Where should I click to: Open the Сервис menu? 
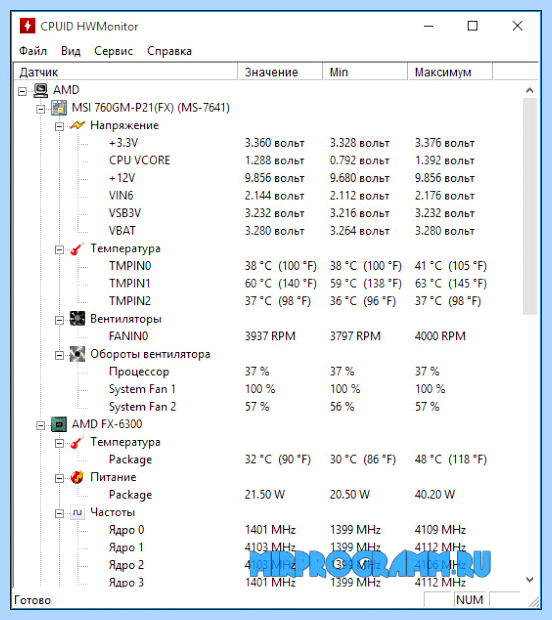(113, 51)
